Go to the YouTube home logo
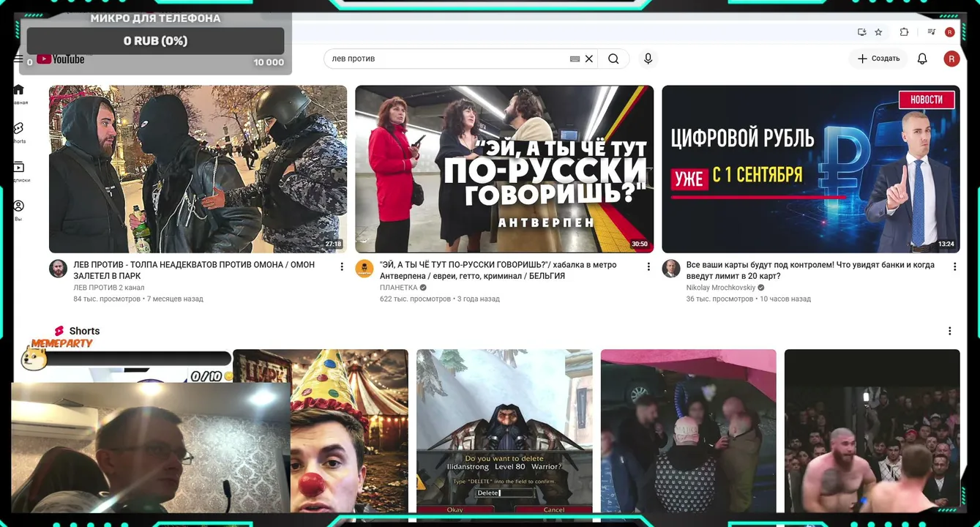 coord(61,59)
